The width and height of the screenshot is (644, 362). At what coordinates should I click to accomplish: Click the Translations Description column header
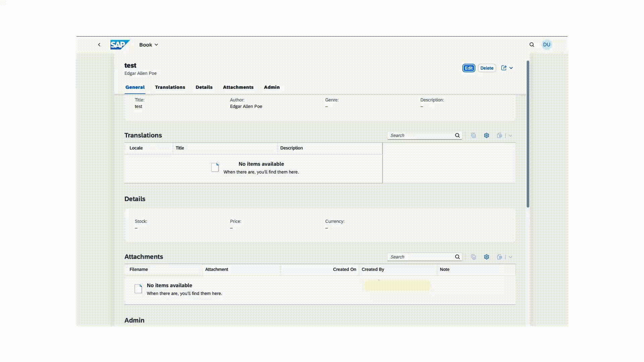tap(330, 148)
